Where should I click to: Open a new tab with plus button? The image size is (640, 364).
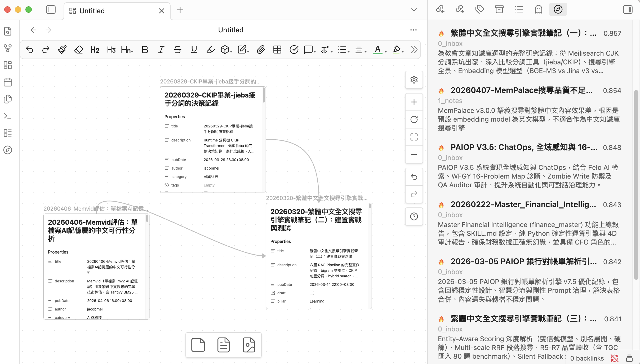point(180,10)
